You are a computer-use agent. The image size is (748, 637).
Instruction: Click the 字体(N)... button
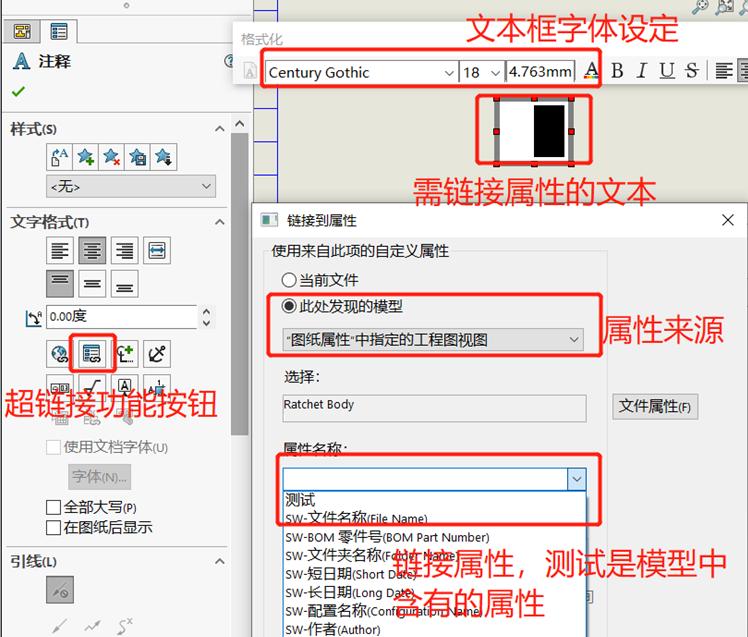pyautogui.click(x=100, y=476)
